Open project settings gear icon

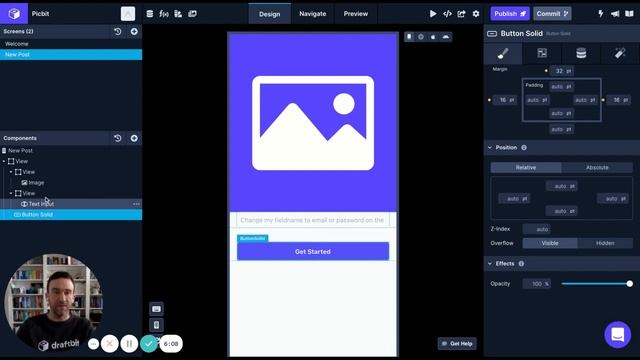(476, 13)
